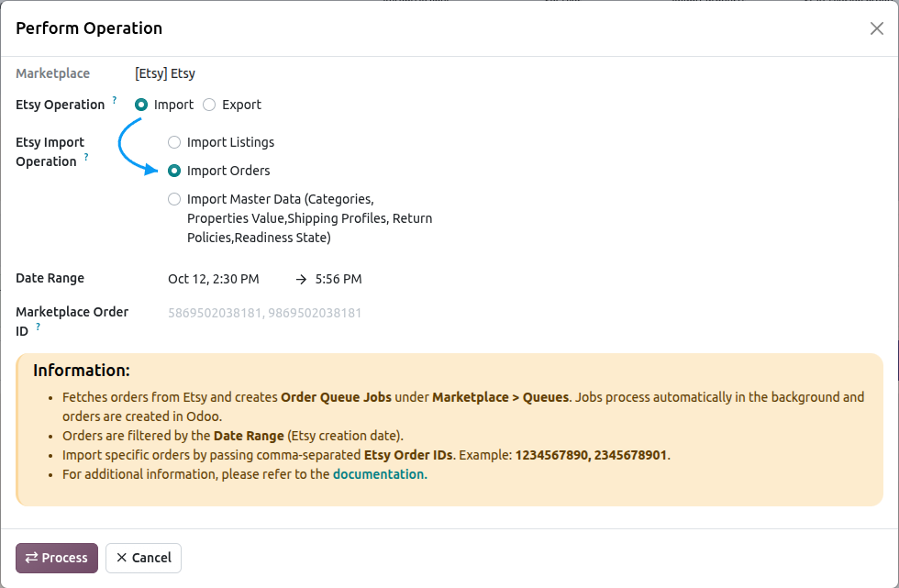Click the Date Range label

click(x=50, y=279)
